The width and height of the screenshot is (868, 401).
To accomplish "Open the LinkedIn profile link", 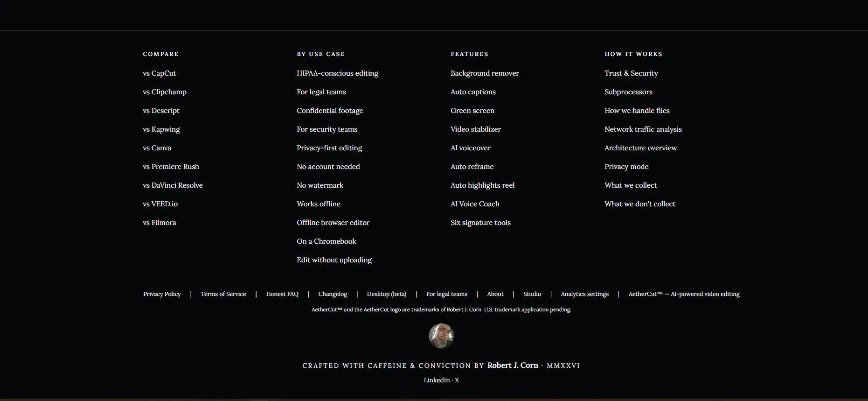I will [x=437, y=380].
